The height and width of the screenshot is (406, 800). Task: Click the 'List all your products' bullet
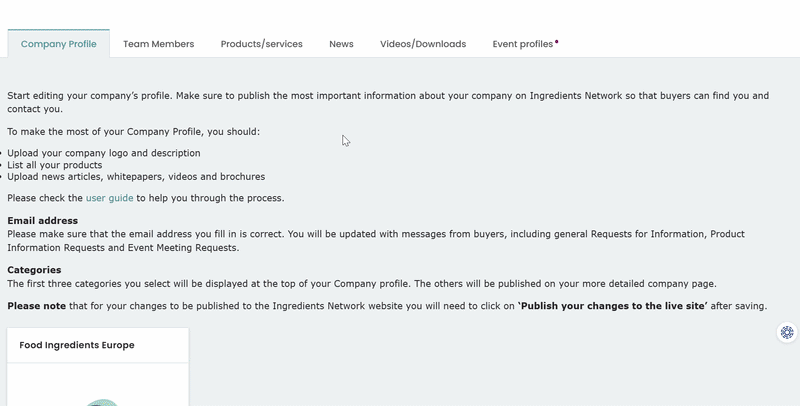click(55, 165)
